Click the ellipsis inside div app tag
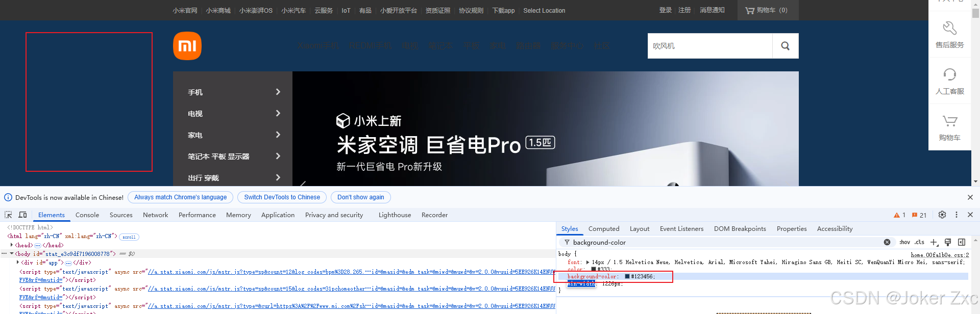 (x=68, y=263)
